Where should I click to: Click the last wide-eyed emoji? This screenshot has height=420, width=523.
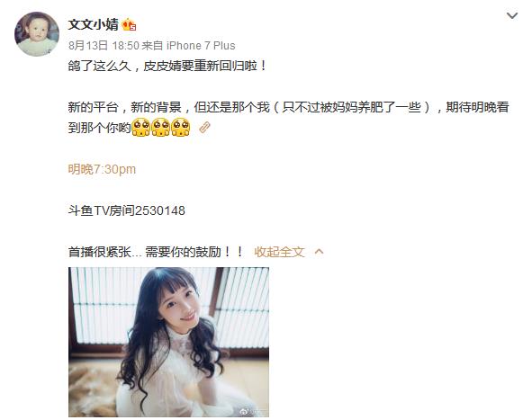click(x=180, y=128)
